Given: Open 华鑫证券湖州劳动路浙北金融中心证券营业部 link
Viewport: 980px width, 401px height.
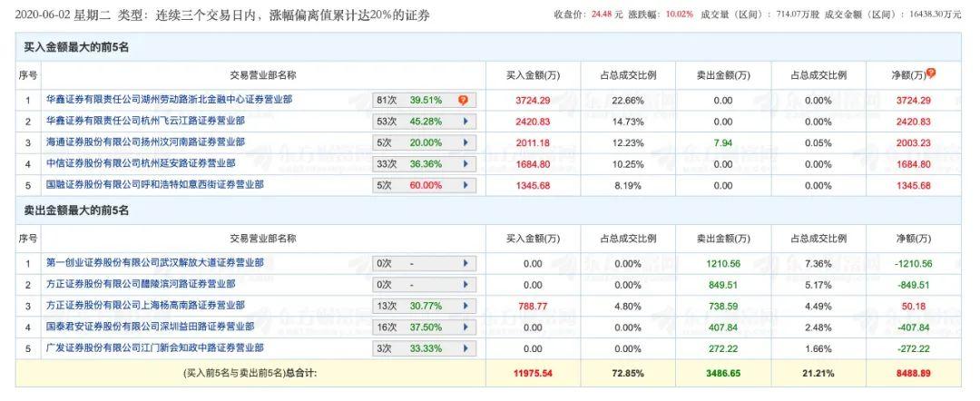Looking at the screenshot, I should tap(169, 99).
